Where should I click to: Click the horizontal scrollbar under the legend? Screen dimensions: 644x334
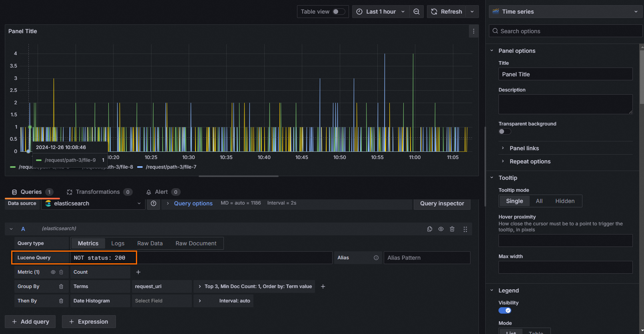[x=238, y=176]
